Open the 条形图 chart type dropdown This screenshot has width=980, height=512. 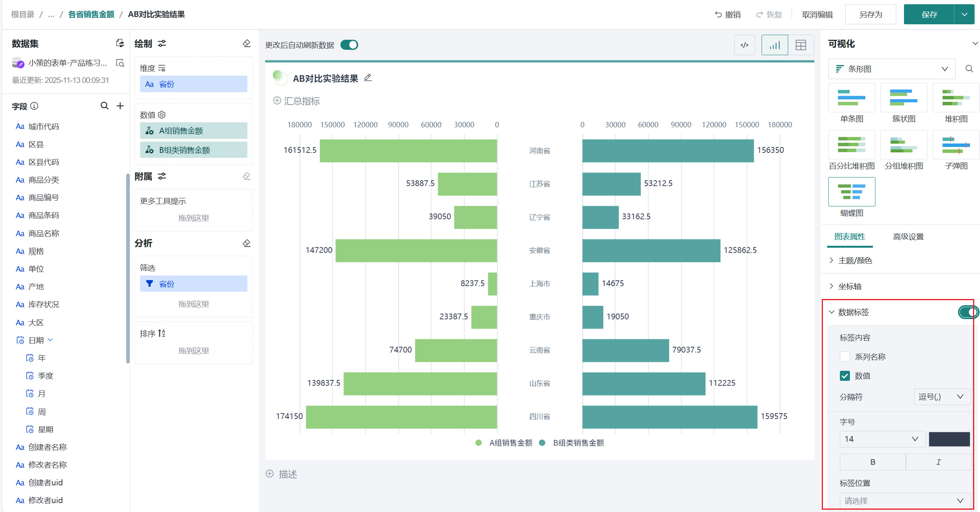891,69
